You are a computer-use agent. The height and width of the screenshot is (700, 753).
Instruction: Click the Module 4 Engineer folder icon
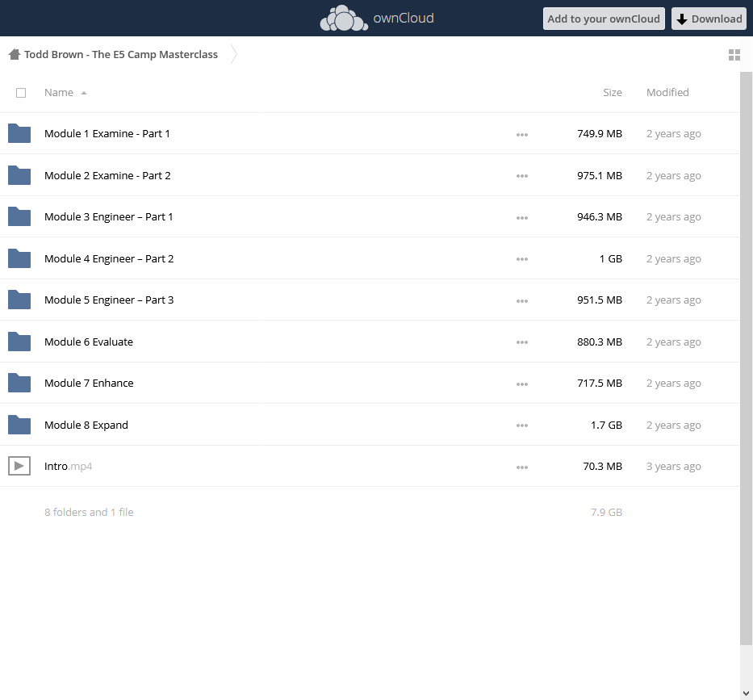[x=19, y=258]
